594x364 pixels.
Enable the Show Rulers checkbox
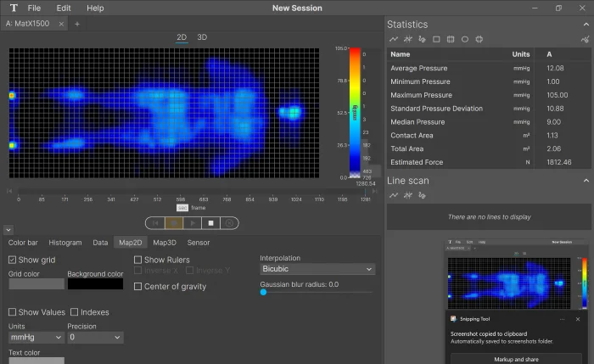138,260
